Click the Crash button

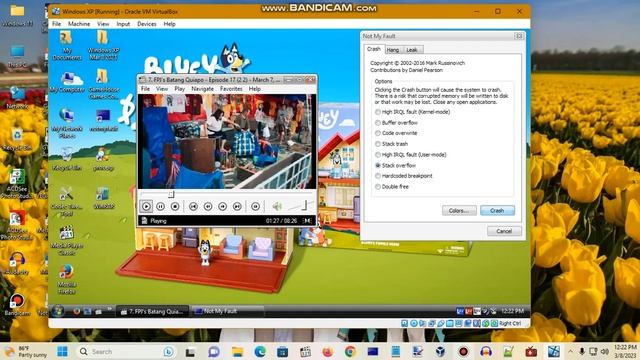coord(497,211)
